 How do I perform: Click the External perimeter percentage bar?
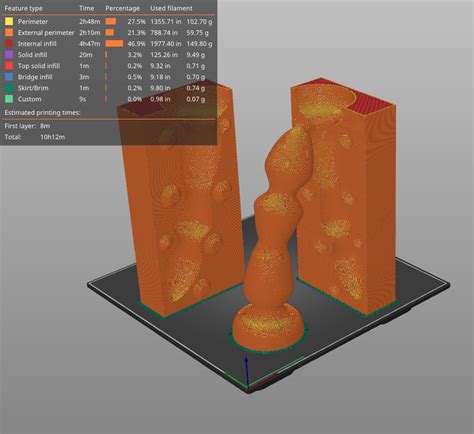(109, 33)
